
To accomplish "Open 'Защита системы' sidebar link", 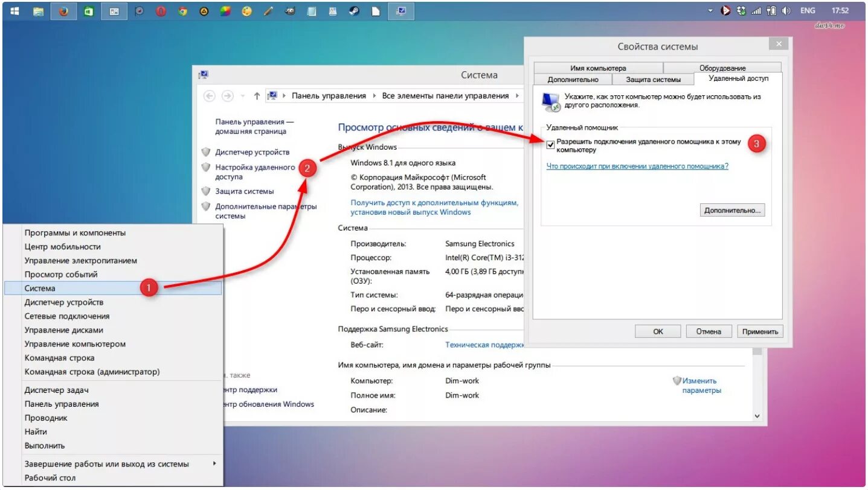I will (244, 191).
